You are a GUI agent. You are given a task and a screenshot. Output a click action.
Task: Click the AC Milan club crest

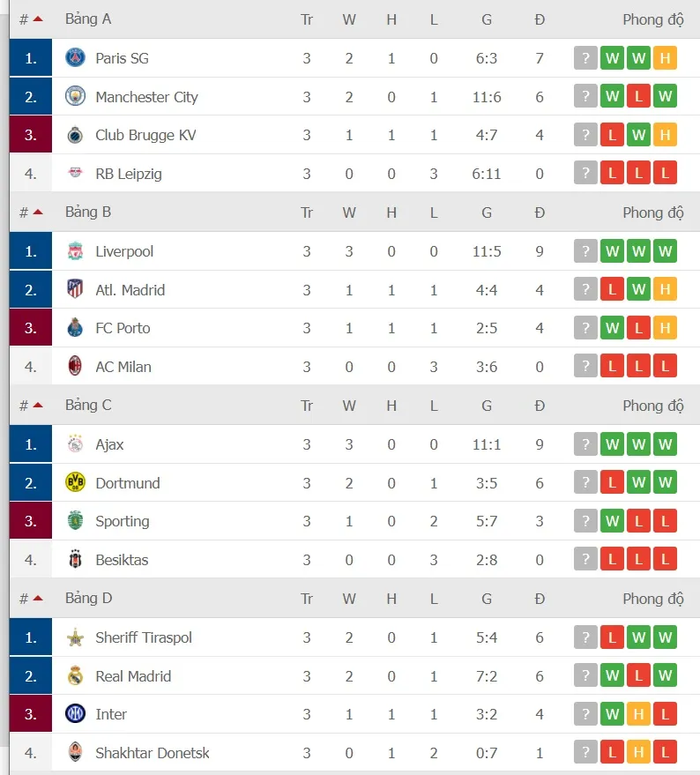coord(75,367)
